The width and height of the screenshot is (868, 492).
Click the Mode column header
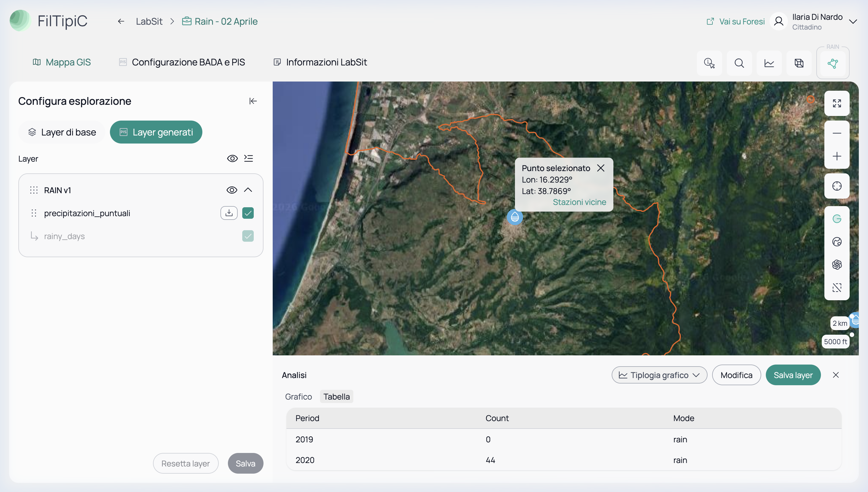pyautogui.click(x=683, y=418)
